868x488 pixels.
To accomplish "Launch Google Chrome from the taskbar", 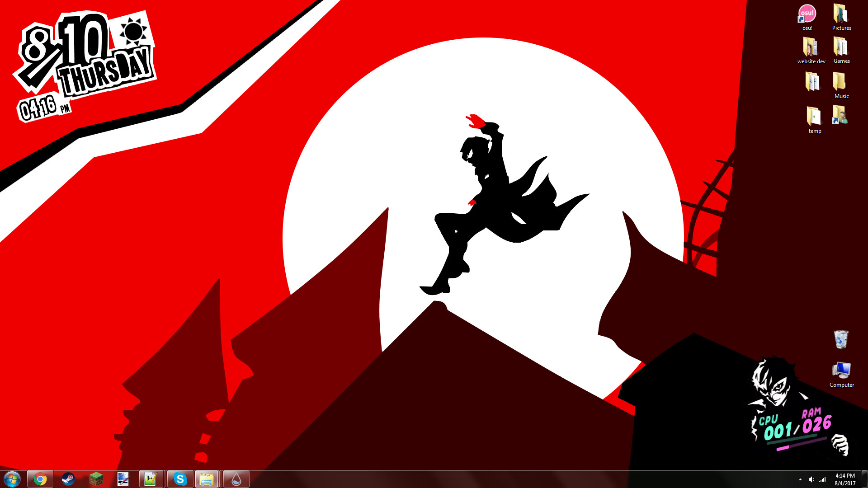I will (40, 479).
